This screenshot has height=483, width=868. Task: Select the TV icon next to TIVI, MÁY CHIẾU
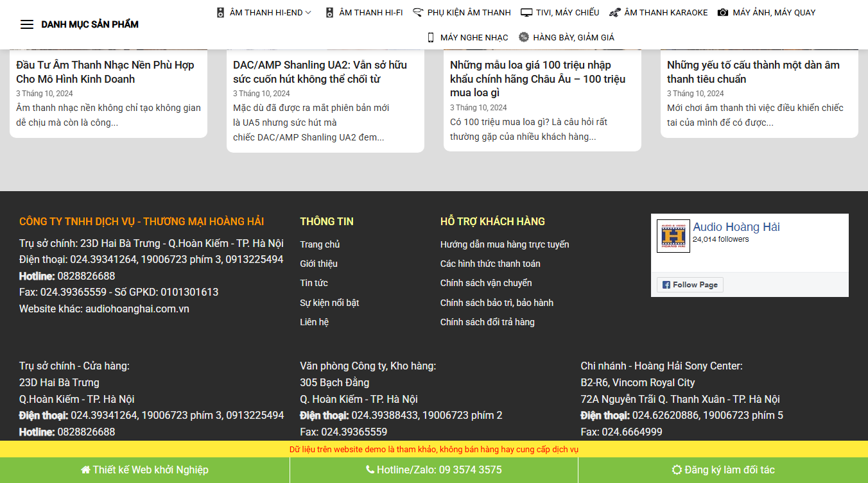pyautogui.click(x=527, y=12)
